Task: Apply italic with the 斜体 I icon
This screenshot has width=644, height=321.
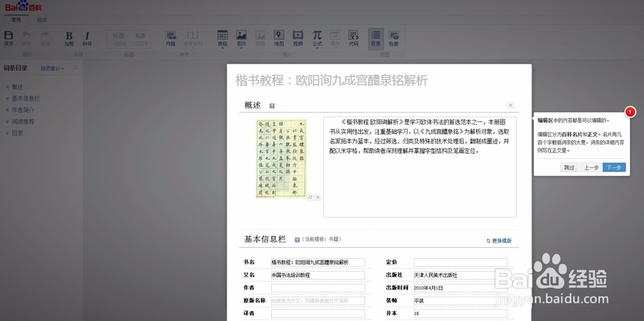Action: tap(87, 36)
